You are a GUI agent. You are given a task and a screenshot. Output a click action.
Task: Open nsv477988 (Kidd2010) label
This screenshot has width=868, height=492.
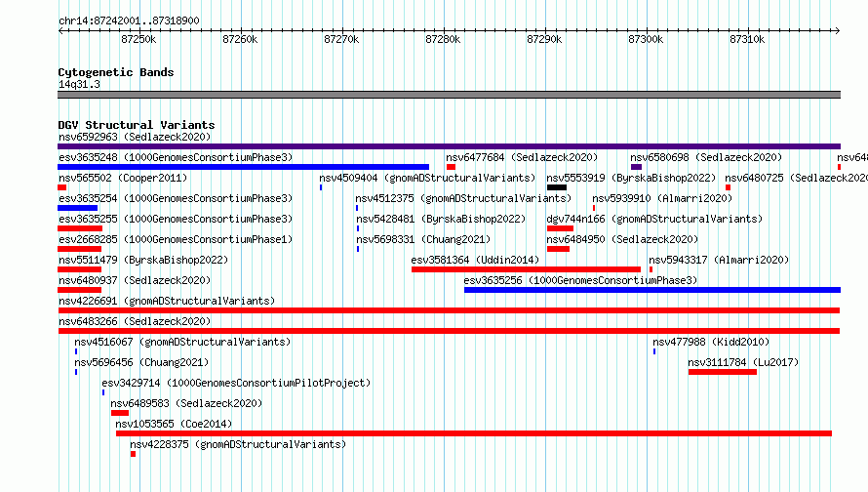pos(711,342)
